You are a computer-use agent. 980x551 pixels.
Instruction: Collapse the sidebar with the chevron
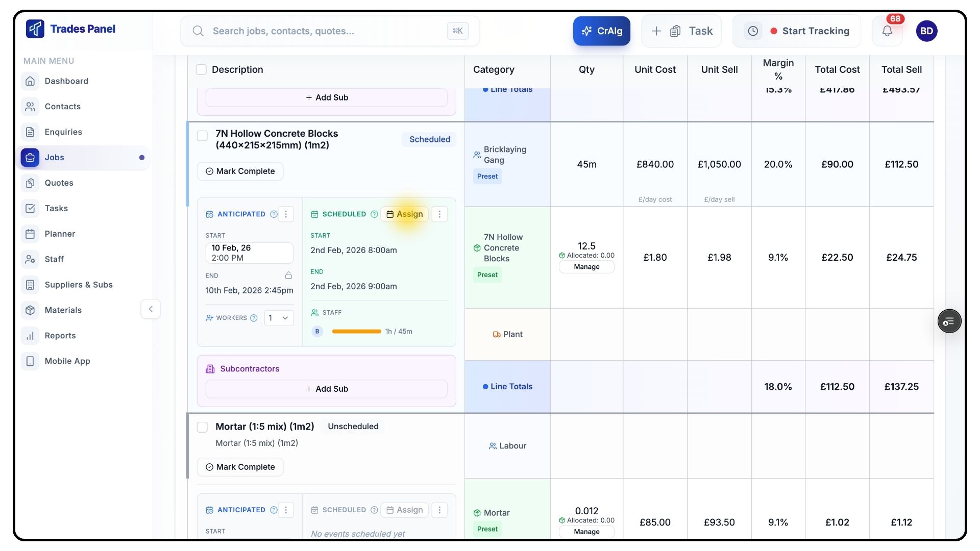151,309
